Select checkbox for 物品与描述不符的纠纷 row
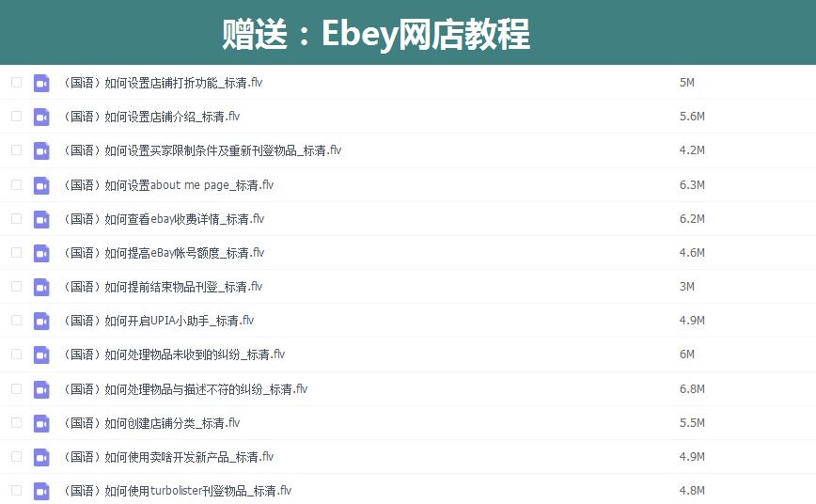This screenshot has width=816, height=504. 16,389
